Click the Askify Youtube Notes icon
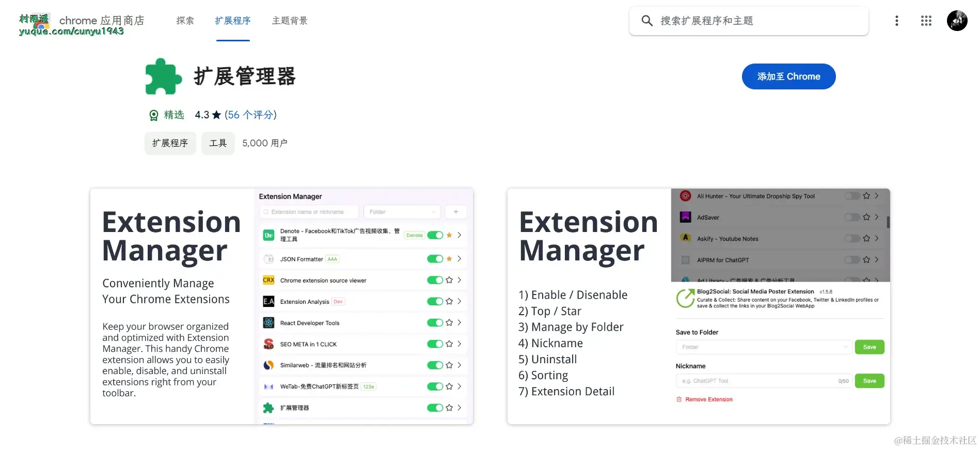 point(685,238)
